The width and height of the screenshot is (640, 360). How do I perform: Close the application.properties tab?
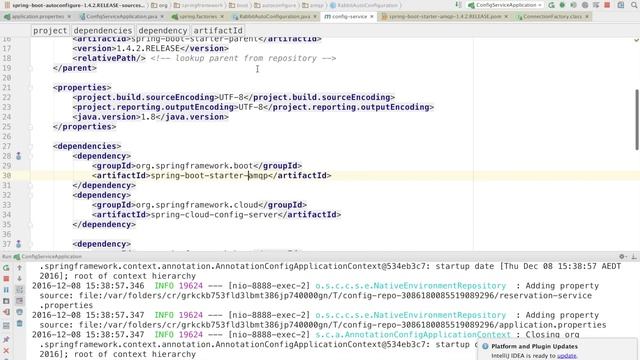click(x=69, y=17)
